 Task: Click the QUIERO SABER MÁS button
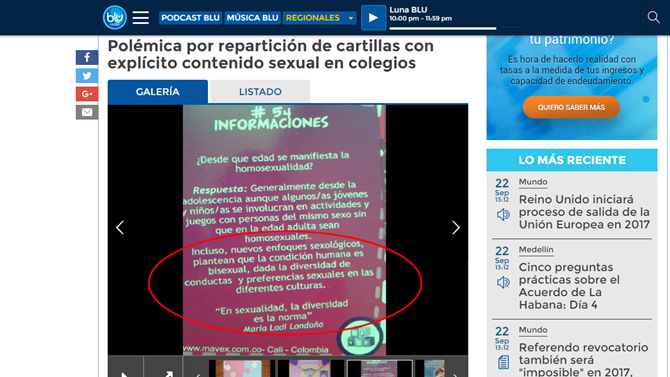(571, 107)
